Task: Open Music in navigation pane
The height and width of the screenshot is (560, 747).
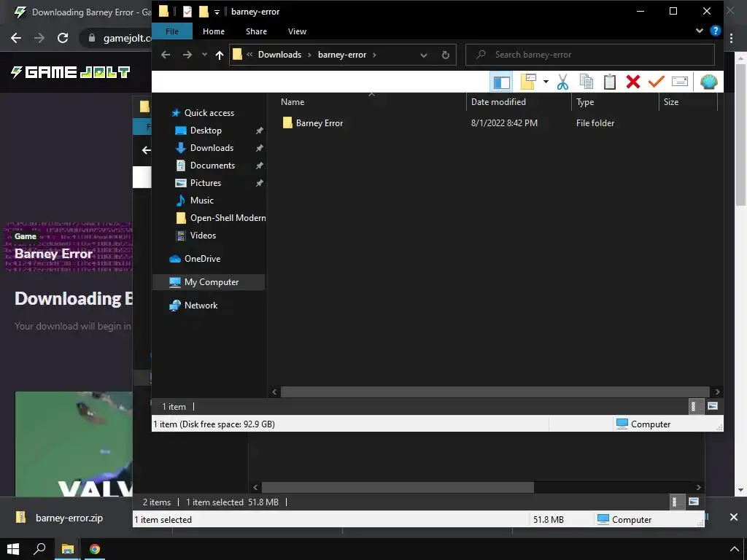Action: point(202,201)
